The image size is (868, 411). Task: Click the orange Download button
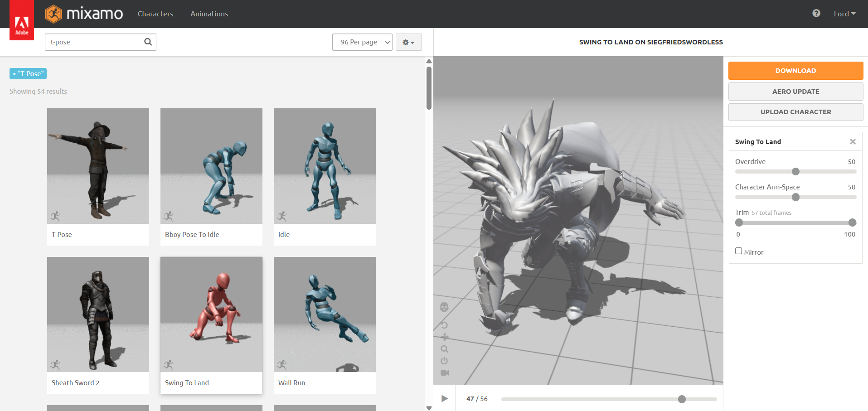pos(795,71)
